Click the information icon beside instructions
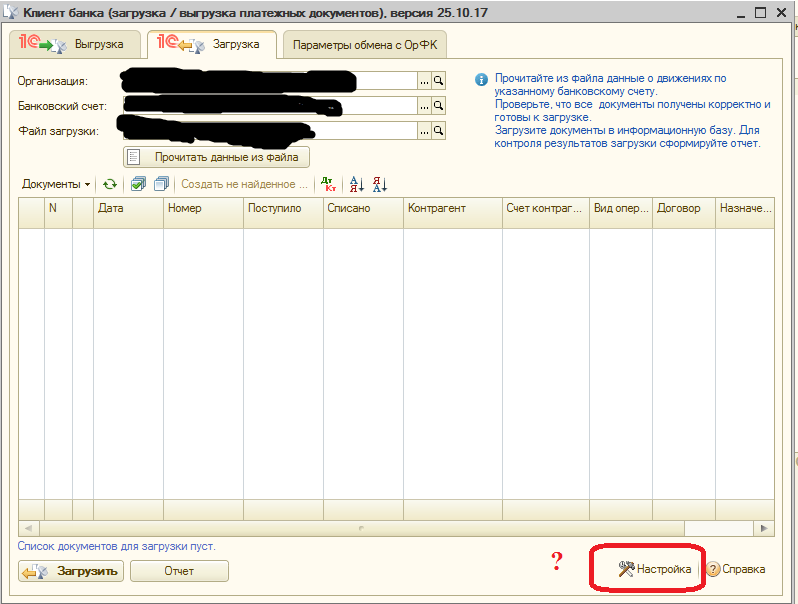Image resolution: width=798 pixels, height=604 pixels. coord(481,80)
